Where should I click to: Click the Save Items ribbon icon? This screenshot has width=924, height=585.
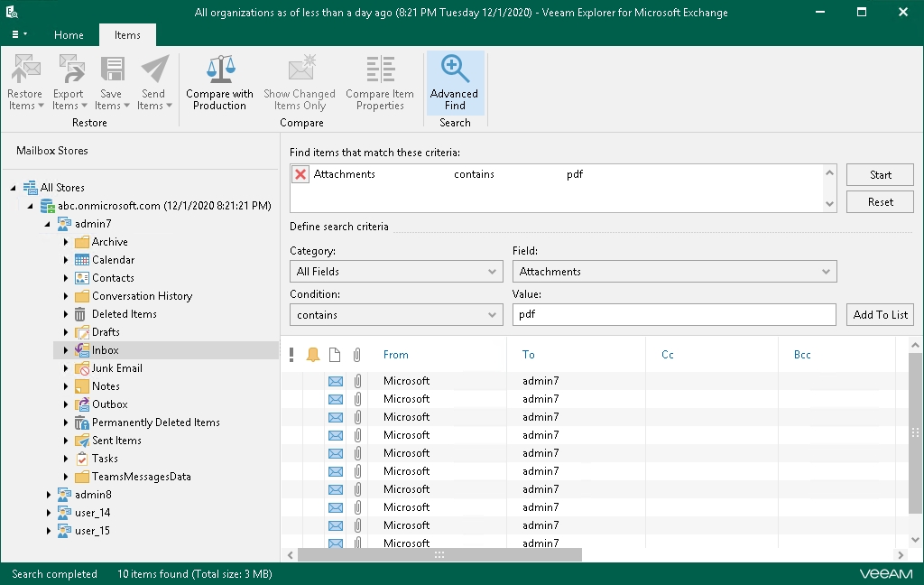pos(111,82)
